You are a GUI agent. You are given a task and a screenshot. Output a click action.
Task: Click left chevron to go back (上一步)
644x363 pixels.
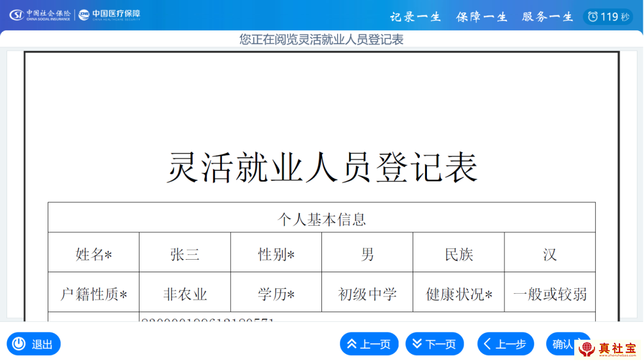488,344
